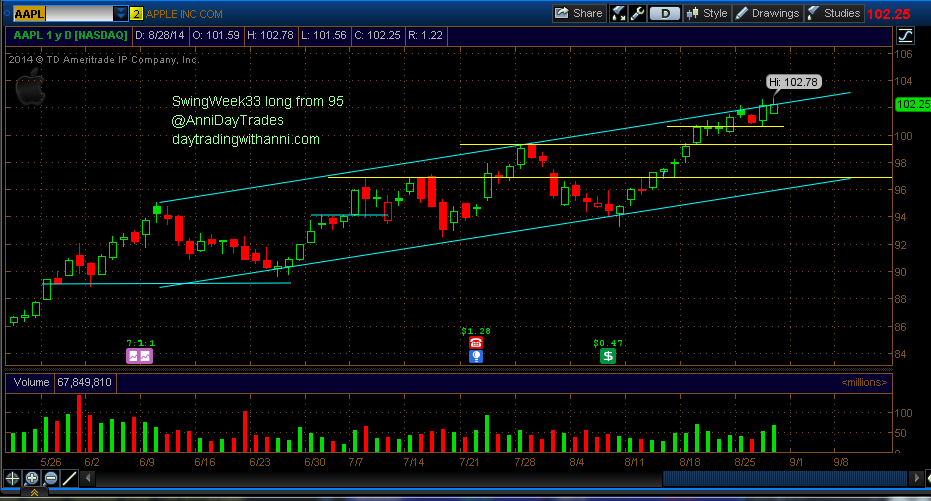Click the SwingWeek33 long from 95 note
Viewport: 931px width, 501px height.
pos(258,102)
